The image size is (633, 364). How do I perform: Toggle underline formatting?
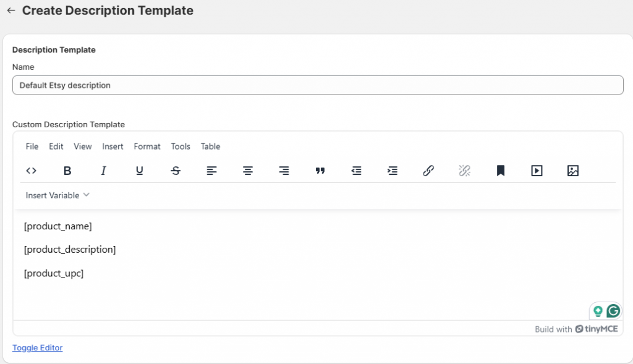(140, 171)
